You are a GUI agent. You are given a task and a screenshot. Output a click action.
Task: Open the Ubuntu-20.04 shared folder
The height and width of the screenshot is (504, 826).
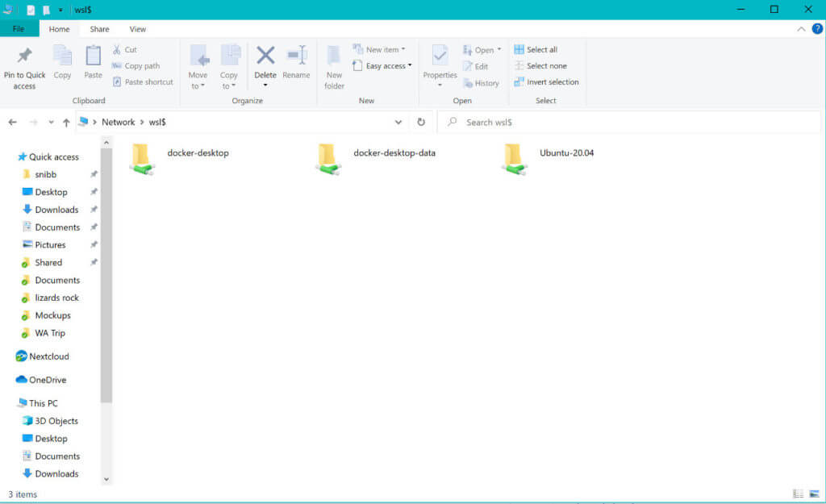coord(565,152)
